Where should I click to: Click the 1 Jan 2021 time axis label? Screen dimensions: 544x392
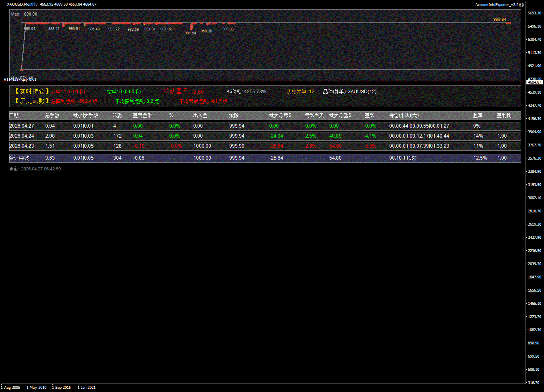coord(87,387)
